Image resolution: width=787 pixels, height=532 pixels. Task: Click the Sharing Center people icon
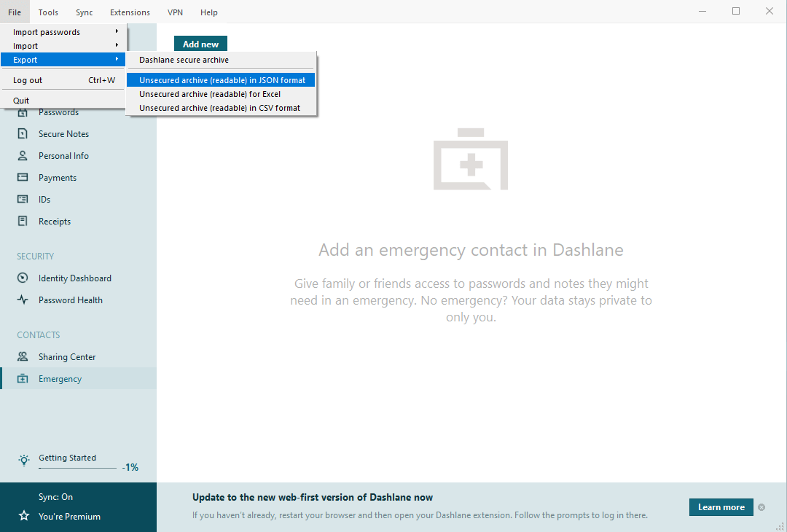coord(23,356)
